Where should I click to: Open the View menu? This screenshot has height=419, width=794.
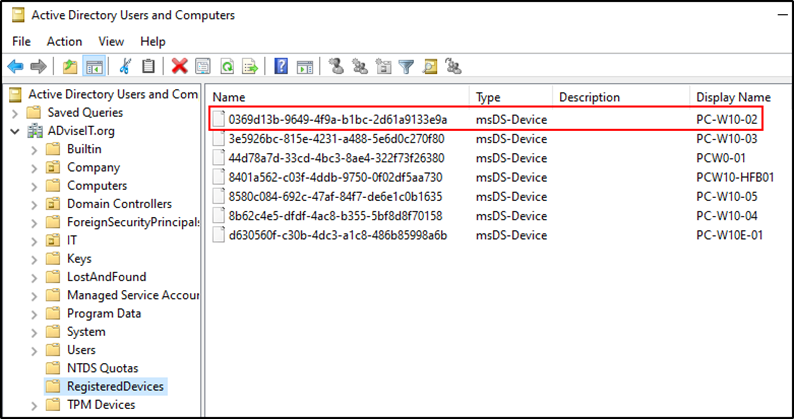click(x=111, y=42)
